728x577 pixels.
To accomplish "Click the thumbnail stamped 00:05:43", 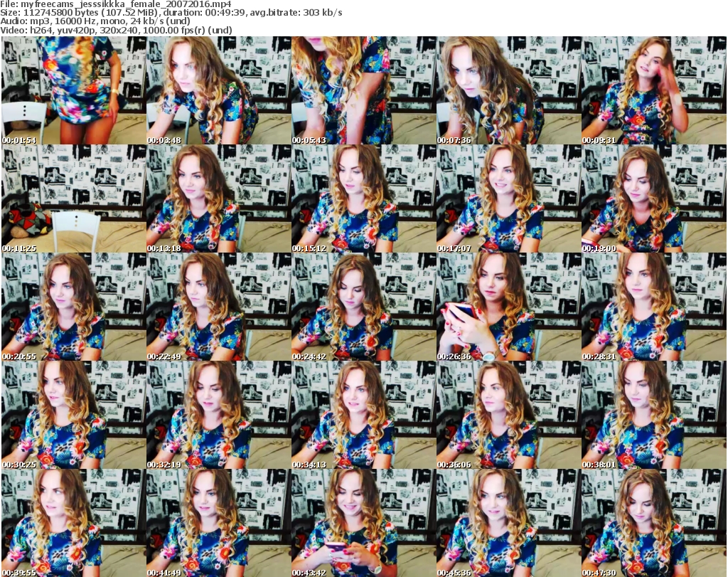I will tap(363, 90).
